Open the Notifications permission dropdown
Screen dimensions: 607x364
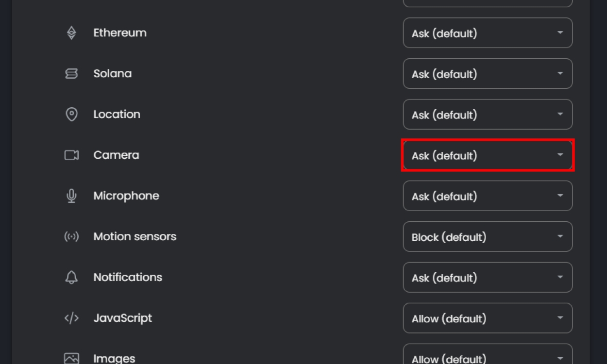pyautogui.click(x=488, y=278)
